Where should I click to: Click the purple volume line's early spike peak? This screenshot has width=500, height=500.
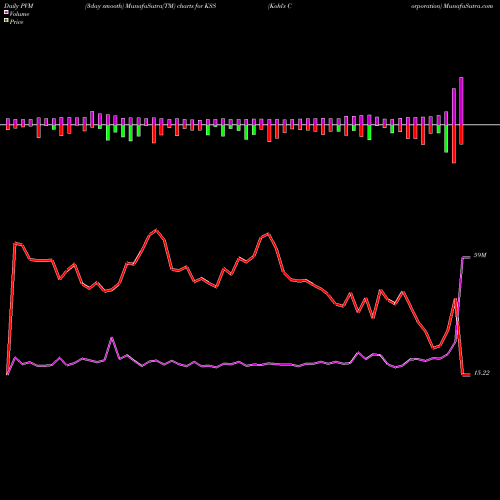point(112,338)
